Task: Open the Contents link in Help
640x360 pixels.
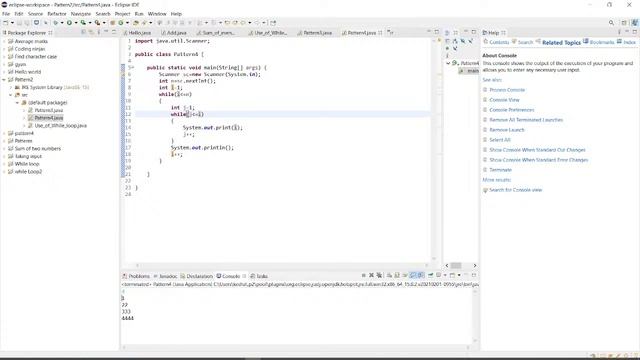Action: point(499,42)
